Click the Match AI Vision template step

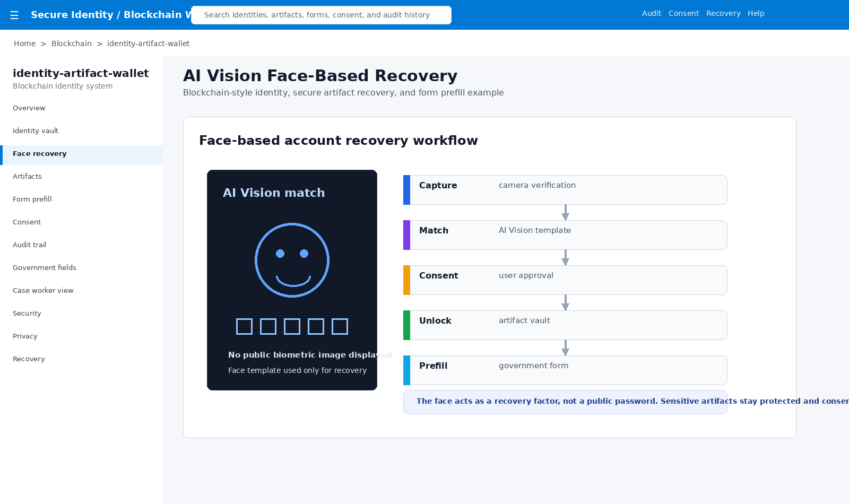(565, 235)
